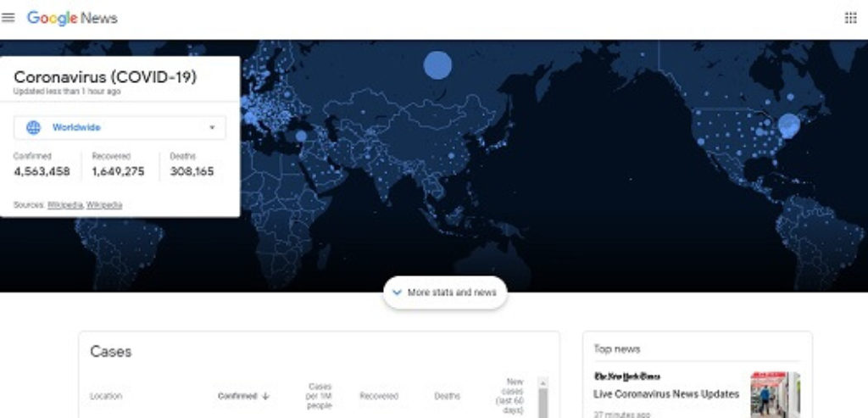Click the Cases per 1M people header
The width and height of the screenshot is (868, 418).
point(320,396)
